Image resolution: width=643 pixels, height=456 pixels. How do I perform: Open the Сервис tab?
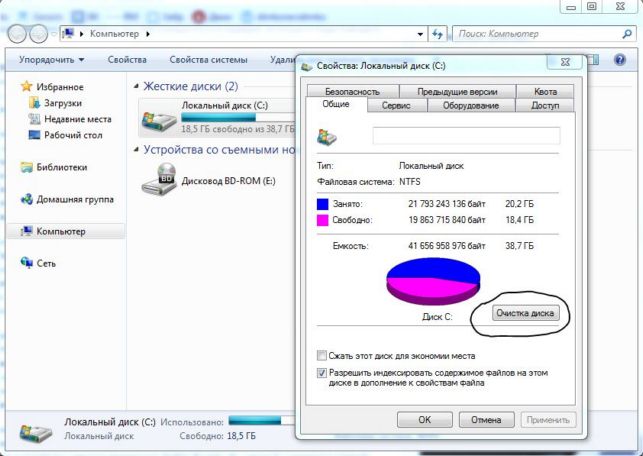coord(396,105)
